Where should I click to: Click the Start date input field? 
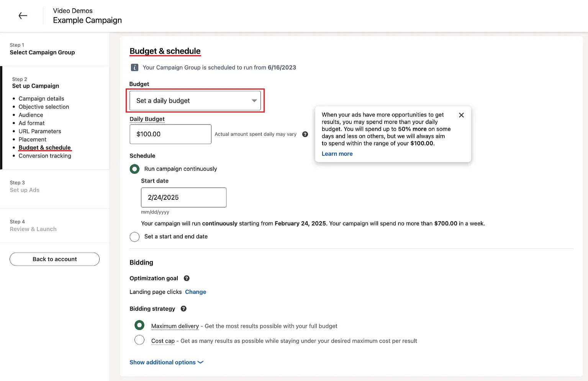pyautogui.click(x=183, y=198)
